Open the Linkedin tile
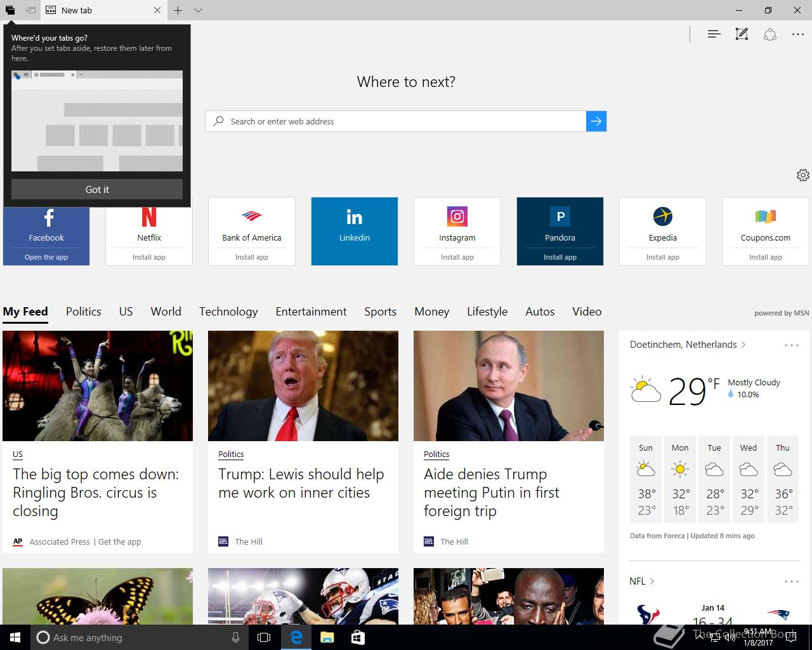The height and width of the screenshot is (650, 812). [355, 231]
